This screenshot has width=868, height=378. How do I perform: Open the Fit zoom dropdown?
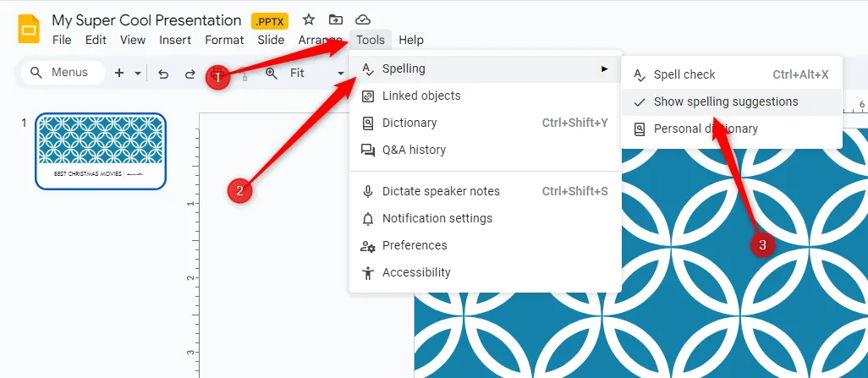(317, 73)
